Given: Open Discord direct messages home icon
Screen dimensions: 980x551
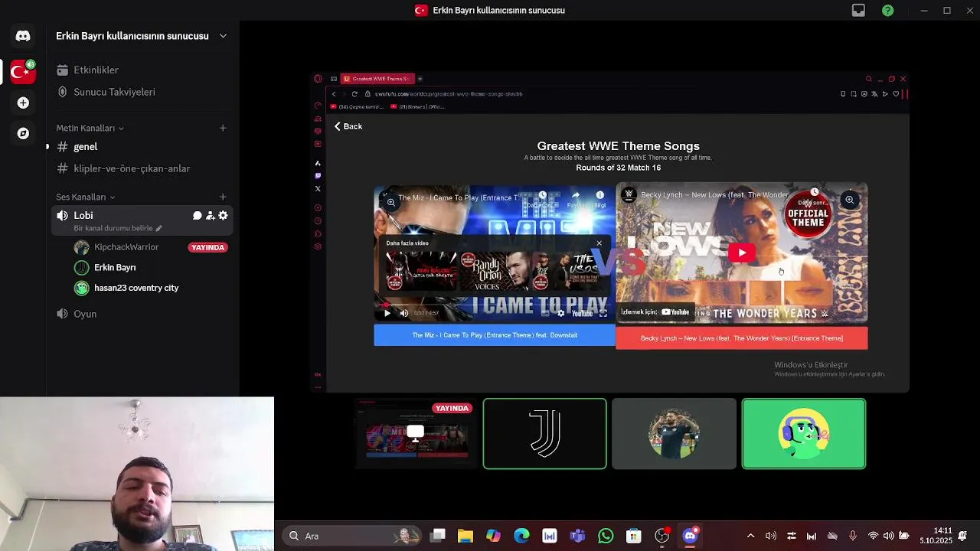Looking at the screenshot, I should 23,36.
